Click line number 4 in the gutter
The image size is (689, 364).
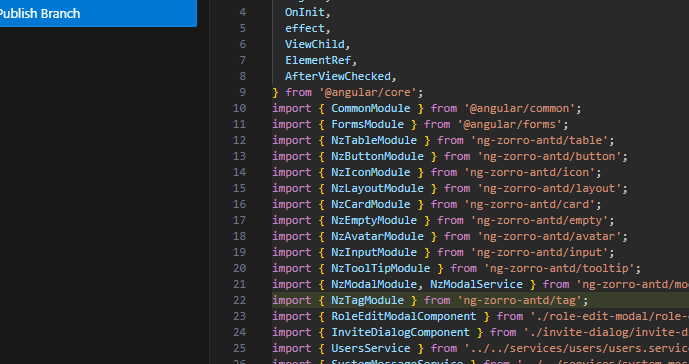tap(243, 12)
